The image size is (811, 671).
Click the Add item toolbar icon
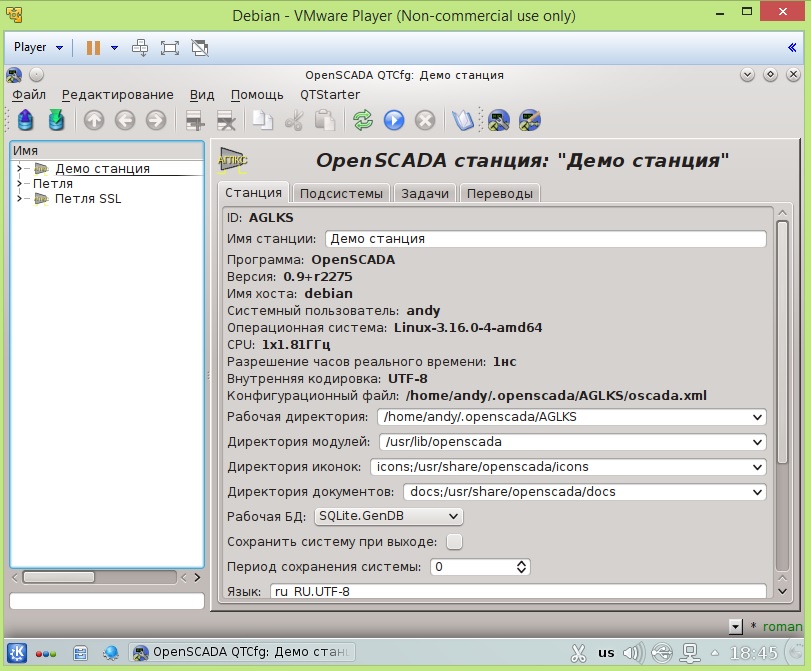(x=195, y=121)
